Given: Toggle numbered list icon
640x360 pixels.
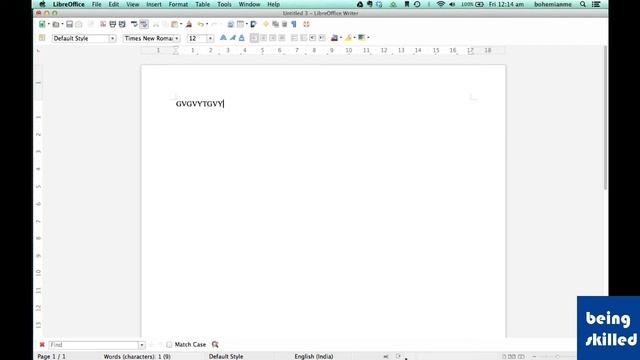Looking at the screenshot, I should pyautogui.click(x=294, y=38).
